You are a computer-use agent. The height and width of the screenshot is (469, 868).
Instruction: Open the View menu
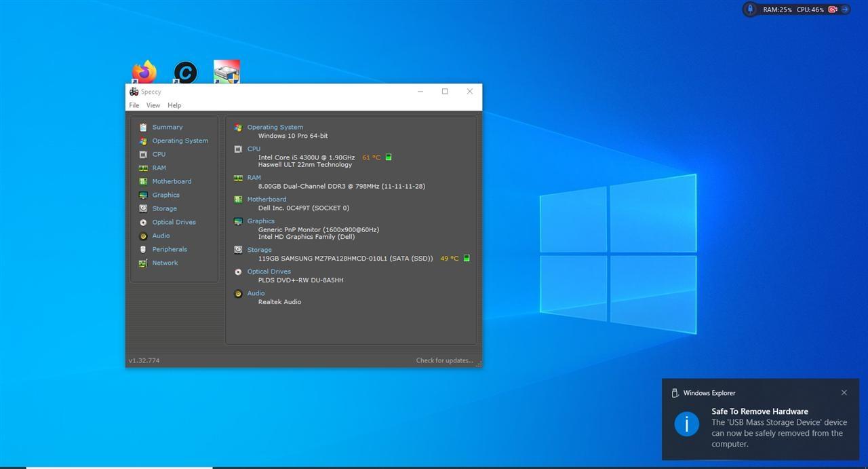(153, 105)
